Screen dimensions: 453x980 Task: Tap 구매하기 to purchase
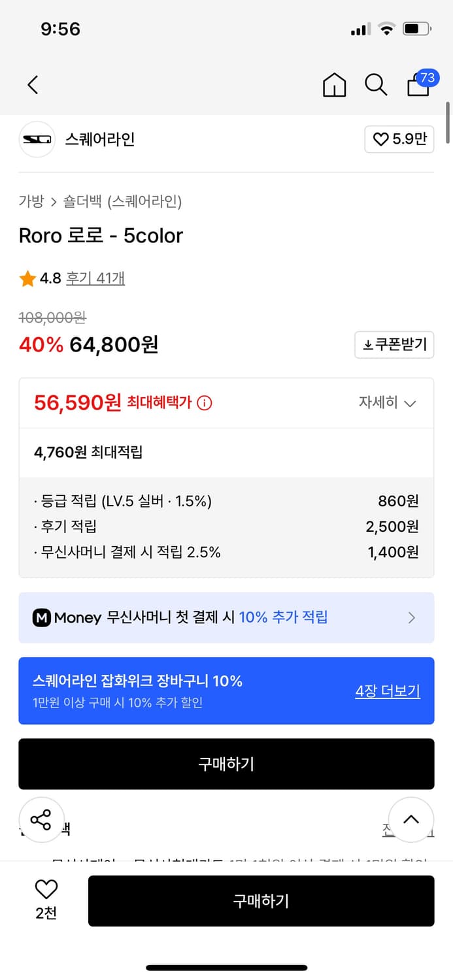261,900
